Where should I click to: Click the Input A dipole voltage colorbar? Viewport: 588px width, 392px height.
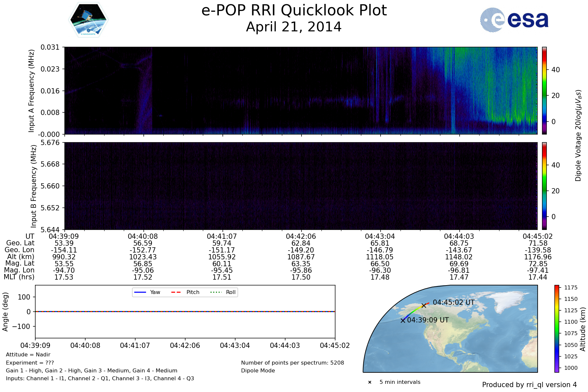click(544, 90)
